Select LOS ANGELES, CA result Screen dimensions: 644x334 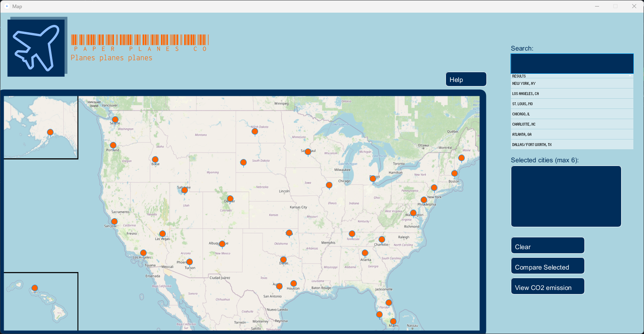572,94
